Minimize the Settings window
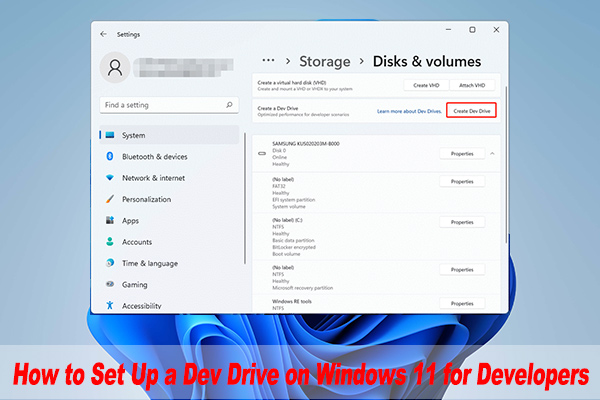 [448, 29]
